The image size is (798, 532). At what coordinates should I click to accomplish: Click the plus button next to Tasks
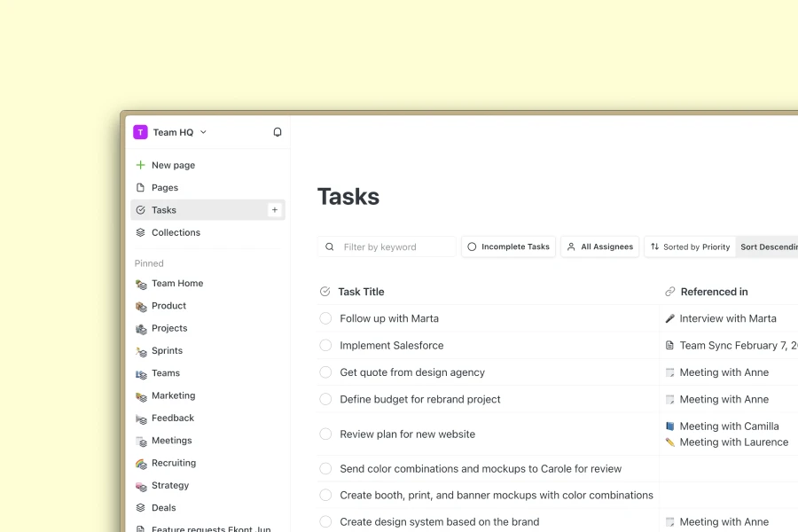coord(275,209)
